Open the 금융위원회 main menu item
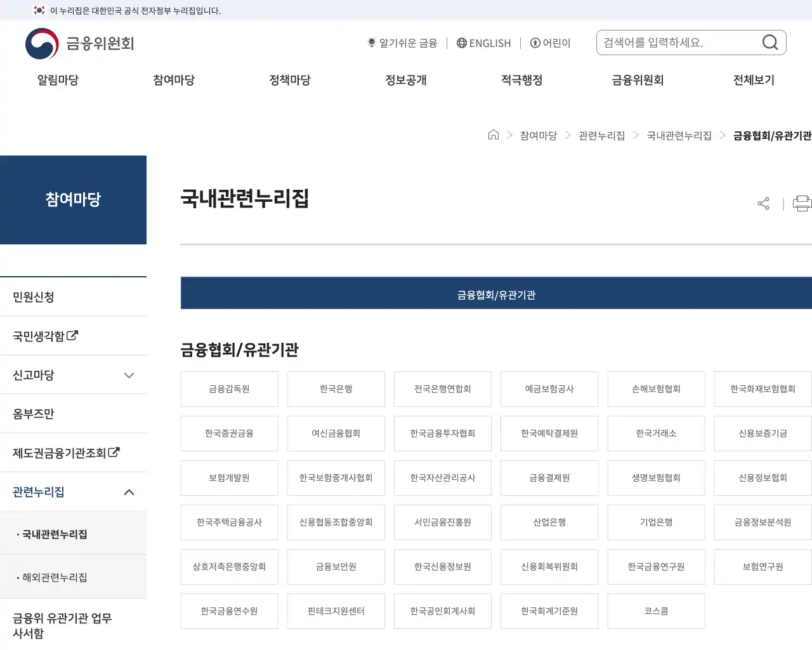 638,80
